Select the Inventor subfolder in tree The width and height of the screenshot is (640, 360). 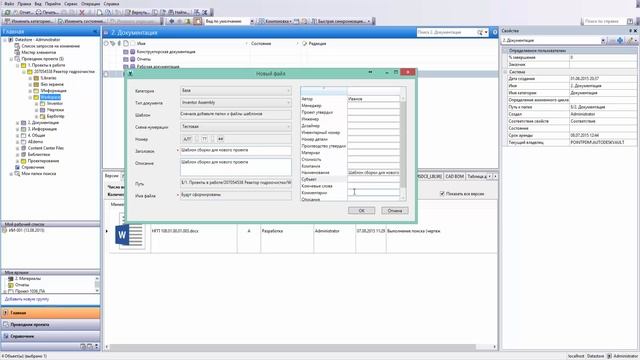pyautogui.click(x=54, y=103)
